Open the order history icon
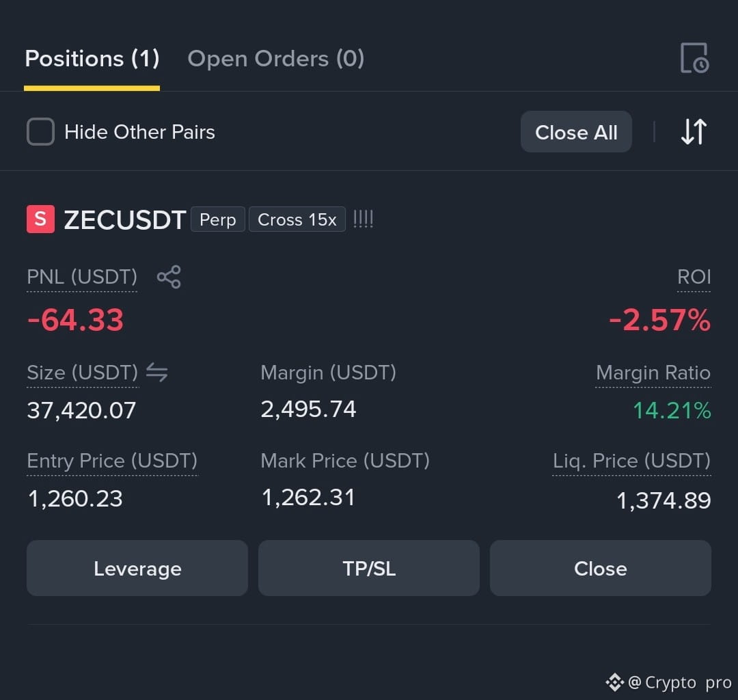 point(695,58)
